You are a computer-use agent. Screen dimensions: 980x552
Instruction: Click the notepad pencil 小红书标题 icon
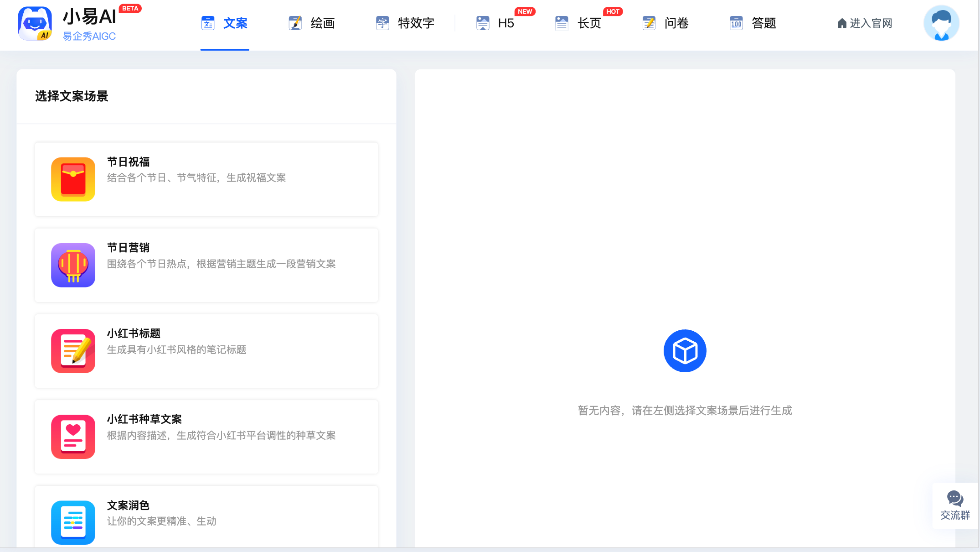coord(73,351)
